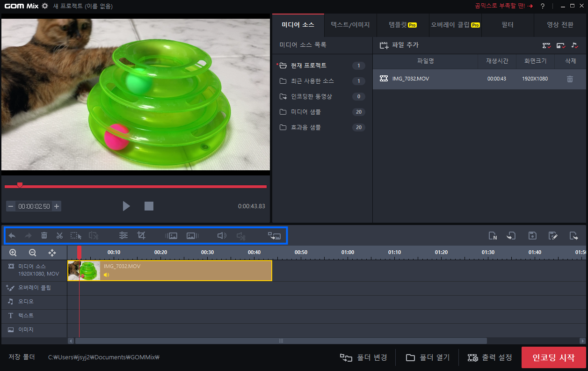Toggle audio files filter icon

pos(575,45)
